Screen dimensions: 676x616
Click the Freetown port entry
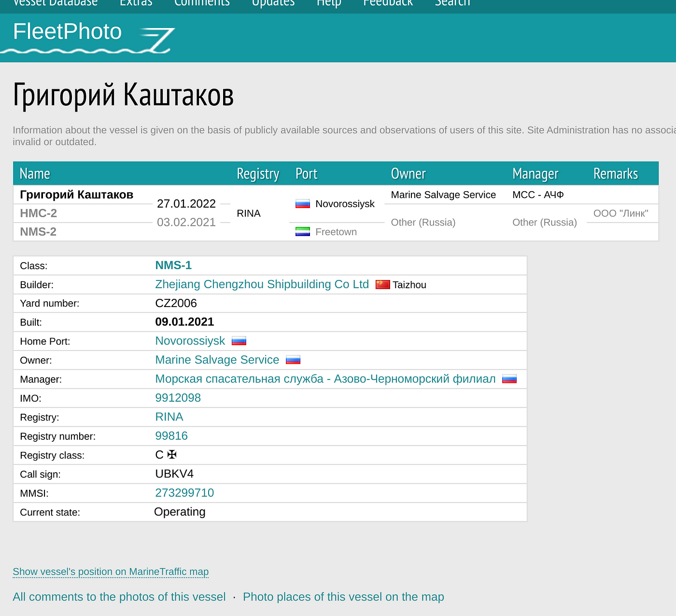click(336, 232)
